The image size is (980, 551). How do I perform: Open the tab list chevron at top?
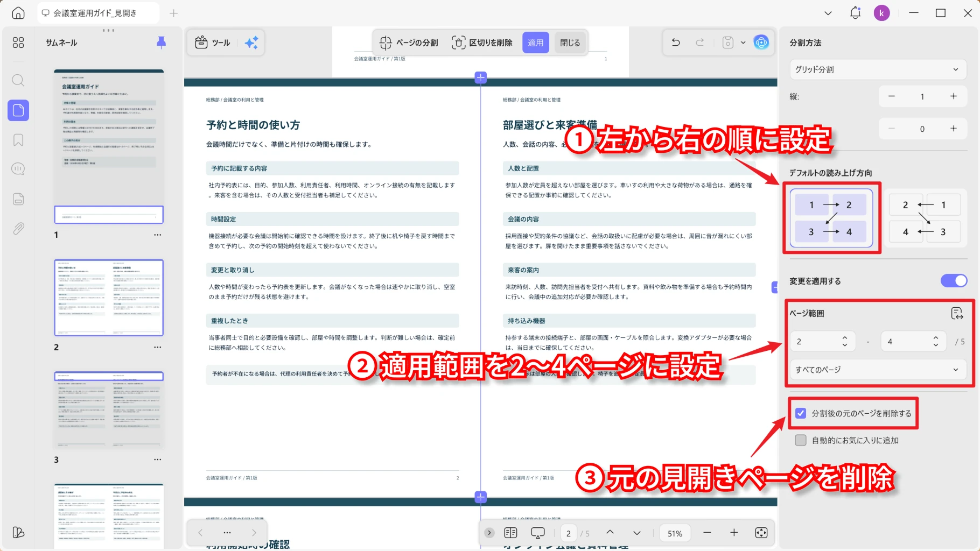pos(828,13)
